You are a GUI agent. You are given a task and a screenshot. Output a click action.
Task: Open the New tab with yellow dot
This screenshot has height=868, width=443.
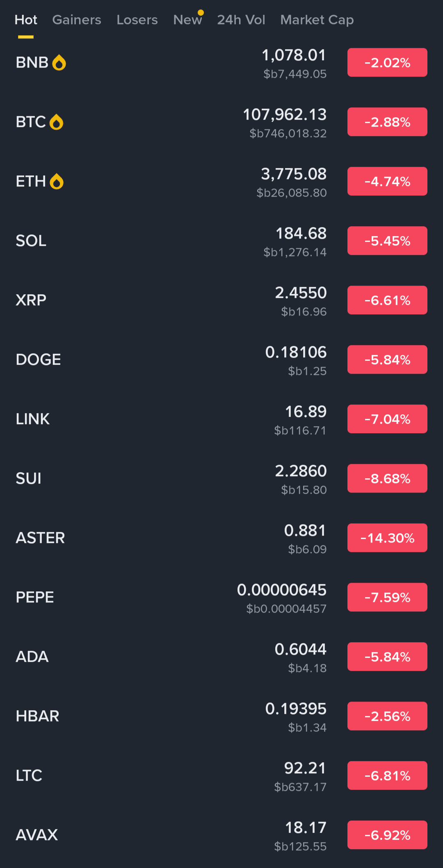(x=188, y=19)
